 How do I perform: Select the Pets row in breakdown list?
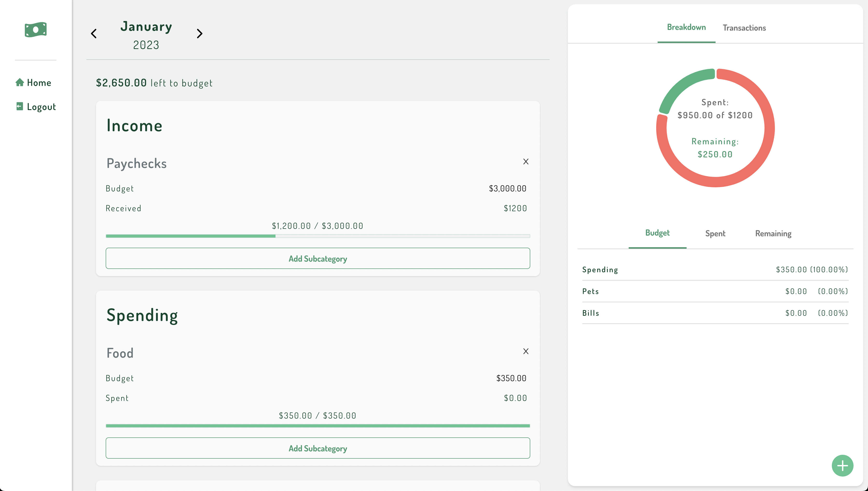click(x=715, y=291)
